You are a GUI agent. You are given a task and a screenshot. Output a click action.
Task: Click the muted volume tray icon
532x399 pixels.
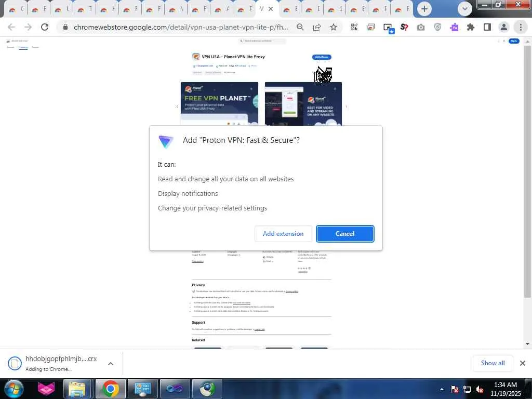pos(480,389)
